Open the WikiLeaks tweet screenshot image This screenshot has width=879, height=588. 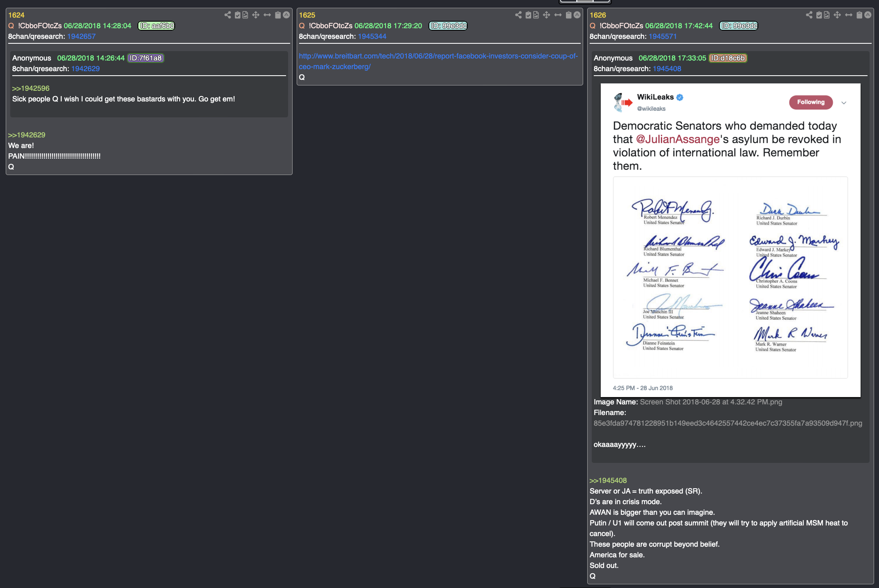click(730, 240)
